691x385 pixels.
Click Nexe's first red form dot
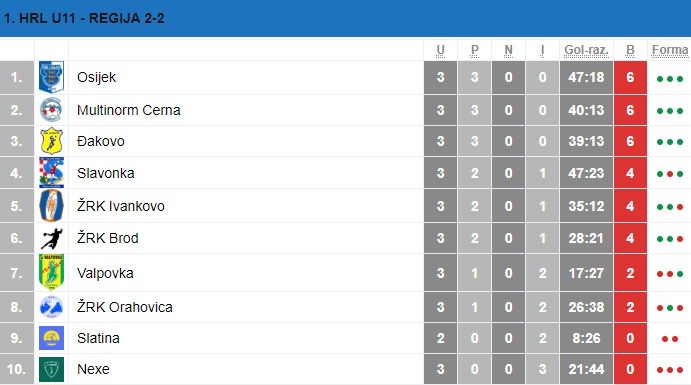[x=660, y=370]
